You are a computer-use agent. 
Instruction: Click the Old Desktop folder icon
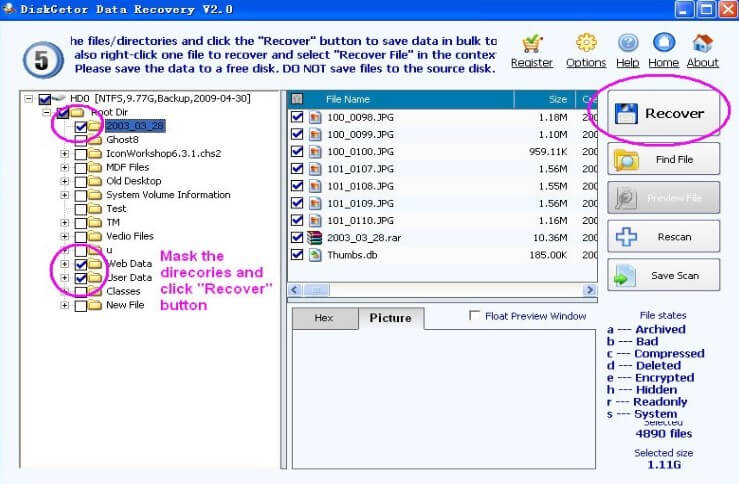click(x=95, y=181)
